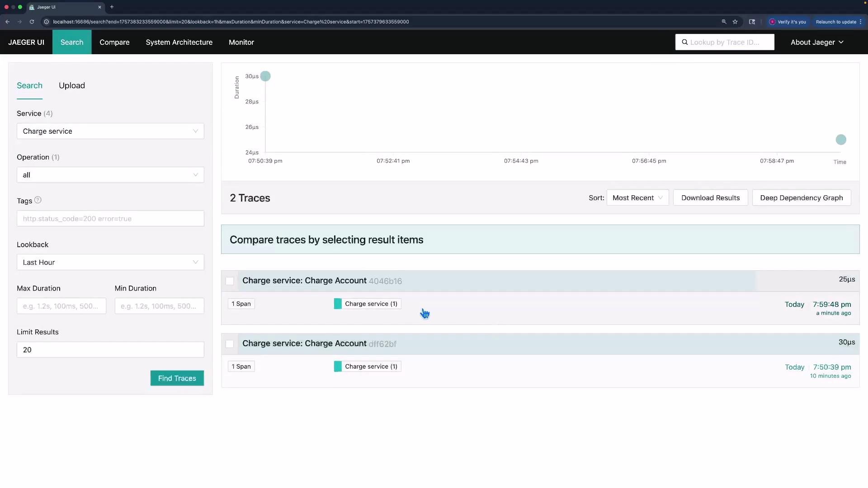Image resolution: width=868 pixels, height=488 pixels.
Task: Click the Lookup by Trace ID field
Action: pyautogui.click(x=725, y=42)
